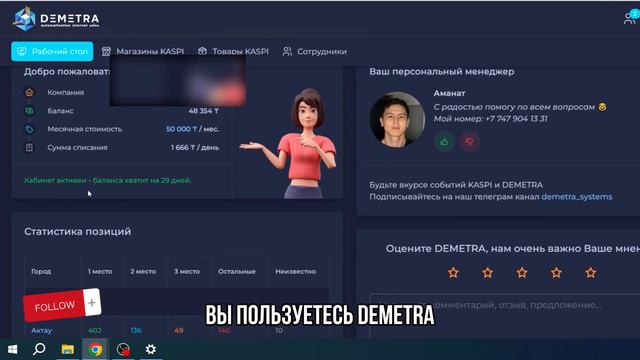
Task: Like the manager with thumbs-up button
Action: pos(444,142)
